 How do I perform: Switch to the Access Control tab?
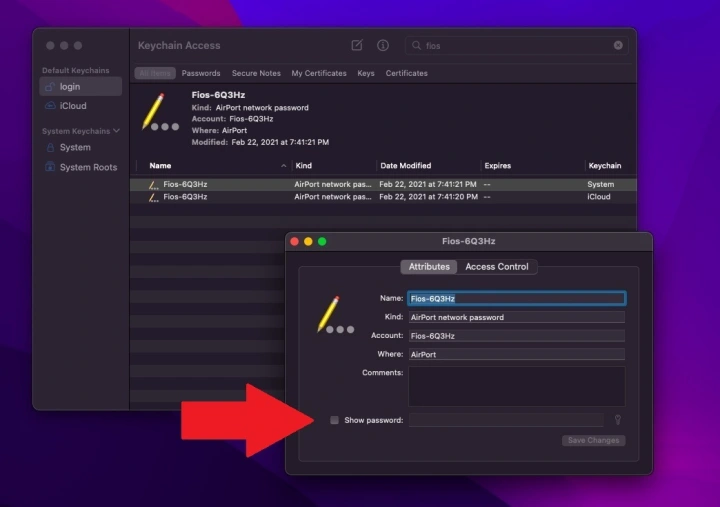497,267
